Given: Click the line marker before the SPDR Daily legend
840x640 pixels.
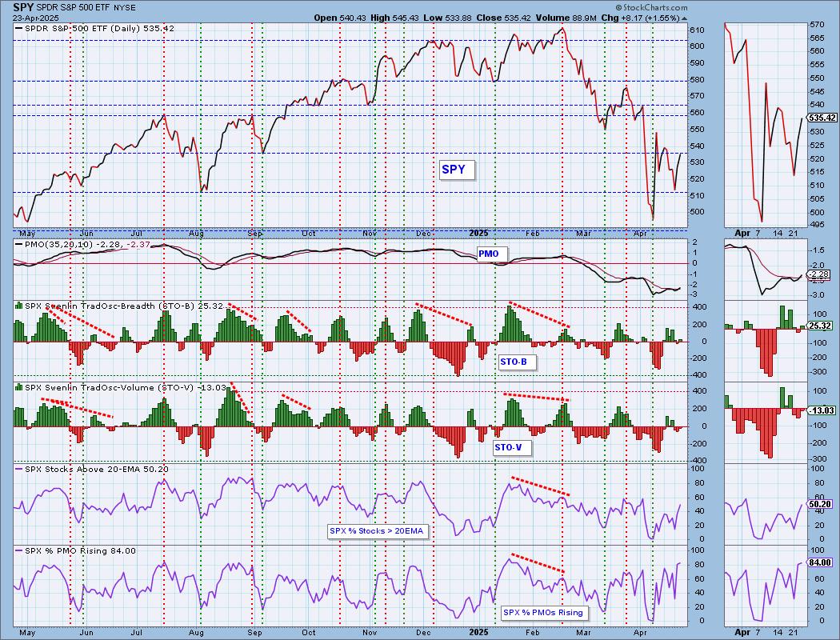Looking at the screenshot, I should coord(18,28).
